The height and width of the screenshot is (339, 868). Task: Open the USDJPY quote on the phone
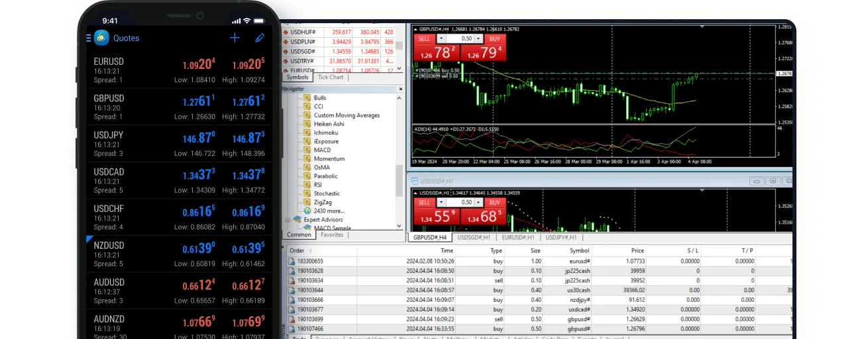(x=179, y=144)
